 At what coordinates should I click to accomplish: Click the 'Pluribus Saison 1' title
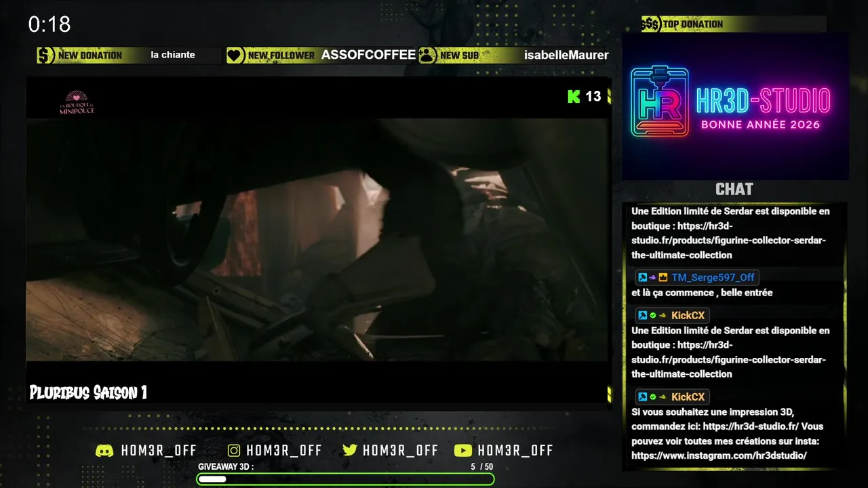tap(88, 392)
